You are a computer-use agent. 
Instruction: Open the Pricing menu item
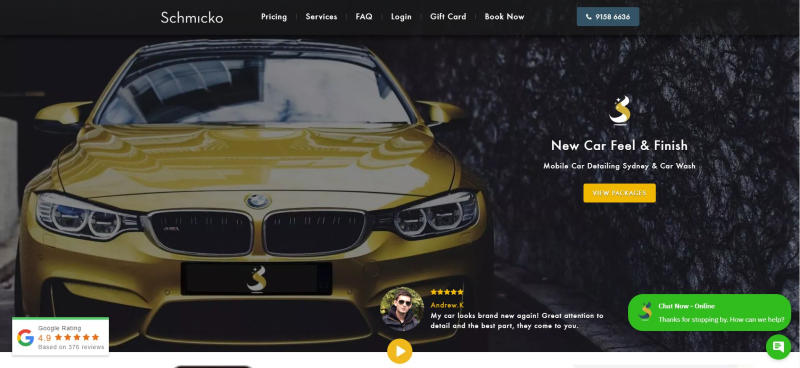tap(274, 17)
